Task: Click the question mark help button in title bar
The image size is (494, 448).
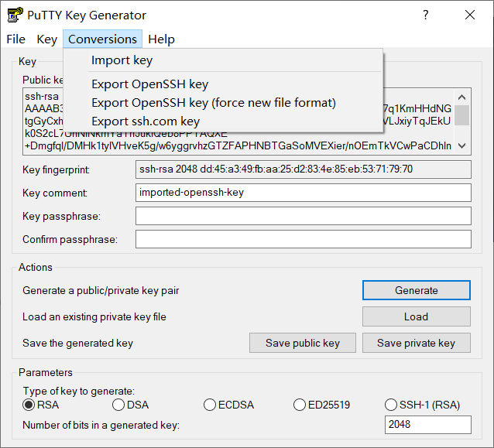Action: 426,15
